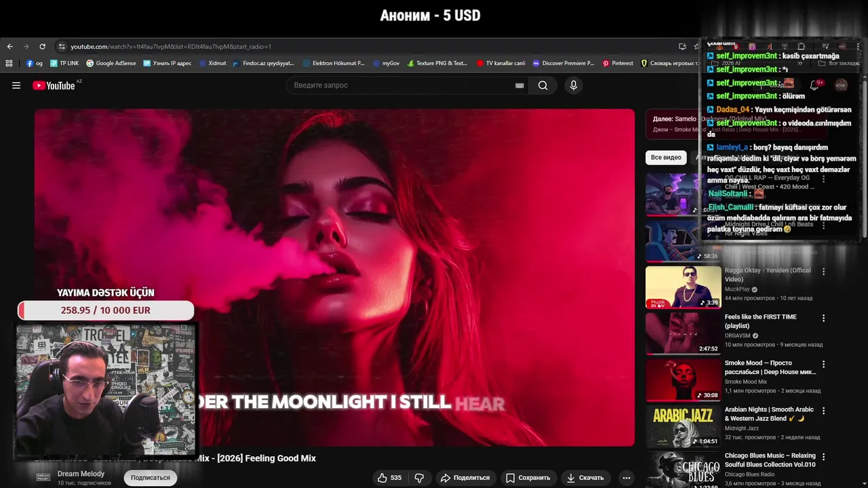This screenshot has height=488, width=868.
Task: Open Smoke Mood 30:08 video thumbnail
Action: click(x=683, y=380)
